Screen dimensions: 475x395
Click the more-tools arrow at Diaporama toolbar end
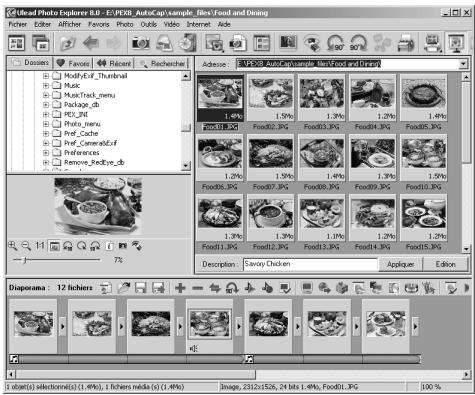pyautogui.click(x=467, y=288)
